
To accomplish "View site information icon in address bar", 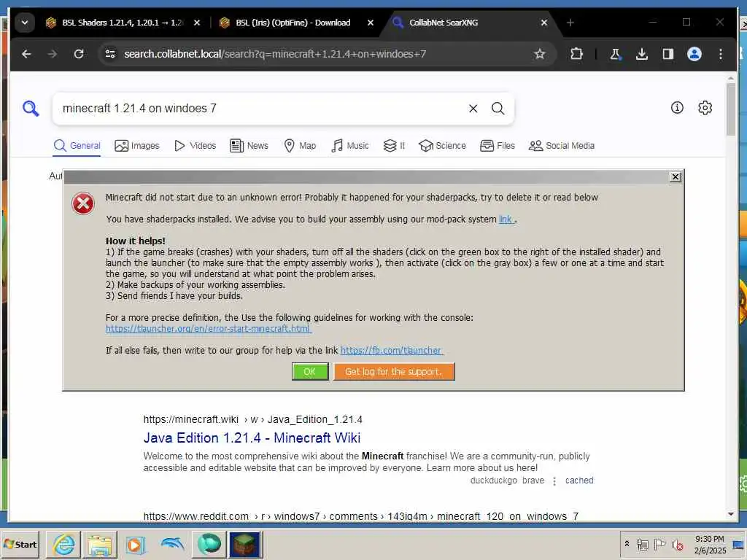I will tap(111, 54).
